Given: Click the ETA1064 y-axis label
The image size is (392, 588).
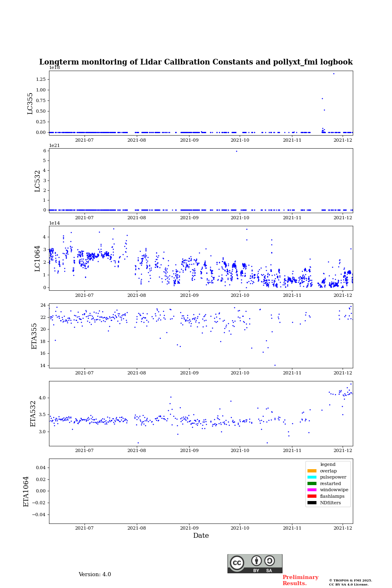Looking at the screenshot, I should point(26,491).
